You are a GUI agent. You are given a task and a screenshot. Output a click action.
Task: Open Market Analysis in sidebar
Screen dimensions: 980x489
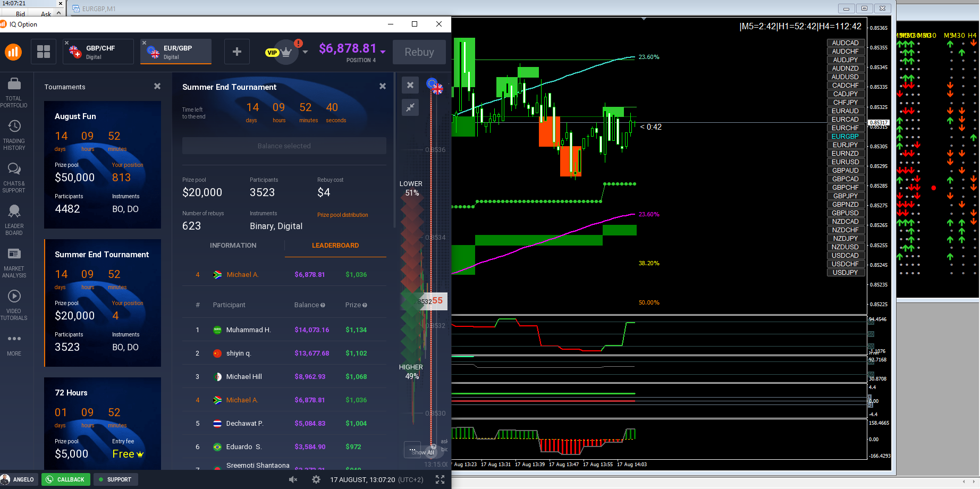[x=14, y=263]
